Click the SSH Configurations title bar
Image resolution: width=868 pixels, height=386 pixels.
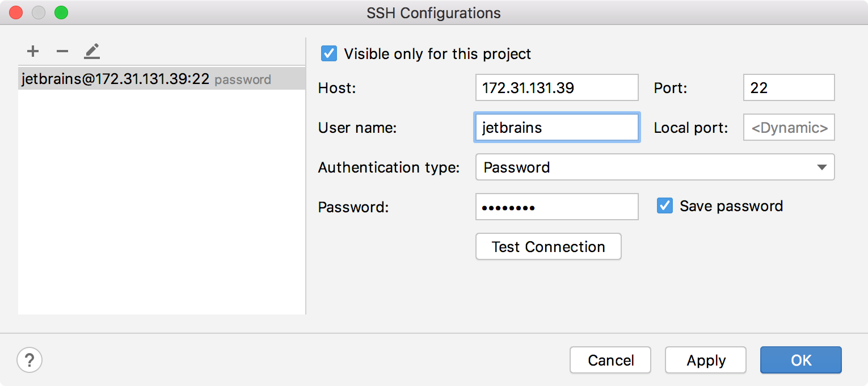[x=434, y=12]
